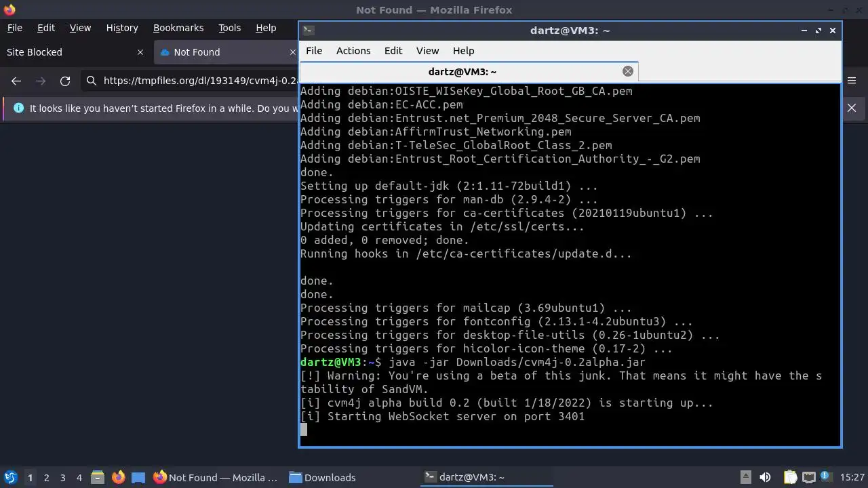This screenshot has width=868, height=488.
Task: Click the info icon in Firefox notification bar
Action: point(18,108)
